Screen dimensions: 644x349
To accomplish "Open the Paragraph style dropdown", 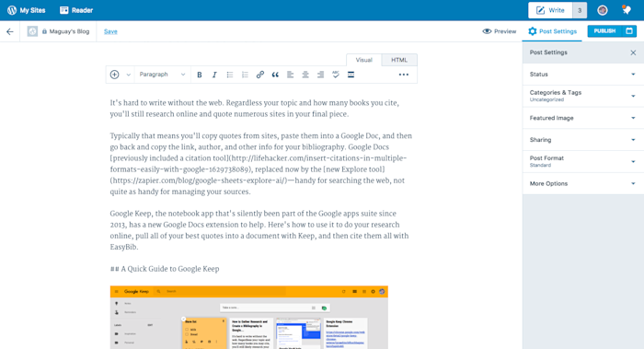I will point(162,75).
